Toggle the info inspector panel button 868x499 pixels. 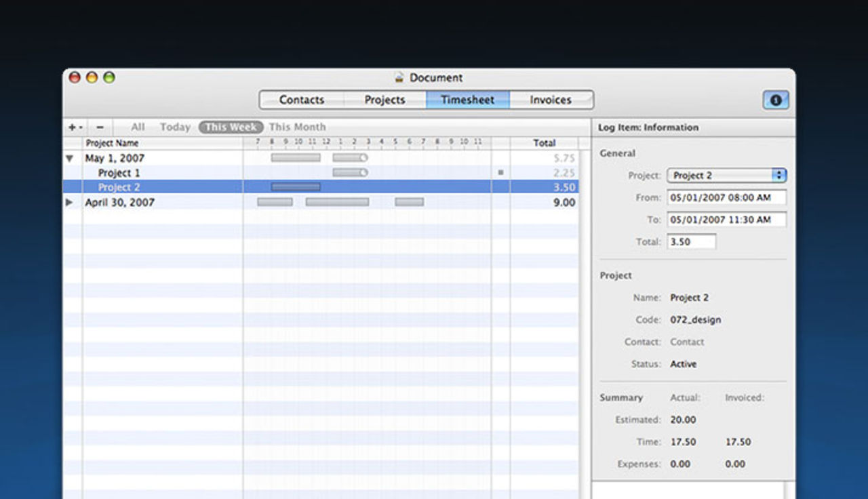(x=775, y=100)
